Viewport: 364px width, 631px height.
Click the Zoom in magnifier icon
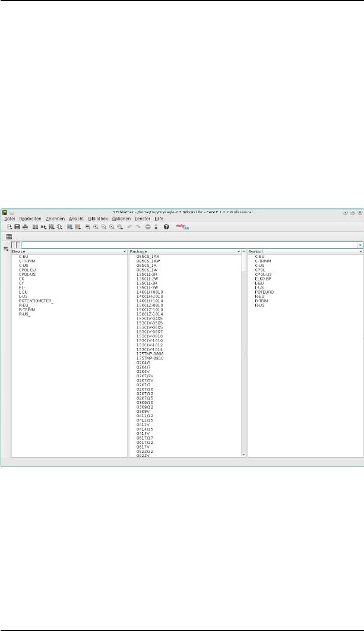[x=96, y=227]
